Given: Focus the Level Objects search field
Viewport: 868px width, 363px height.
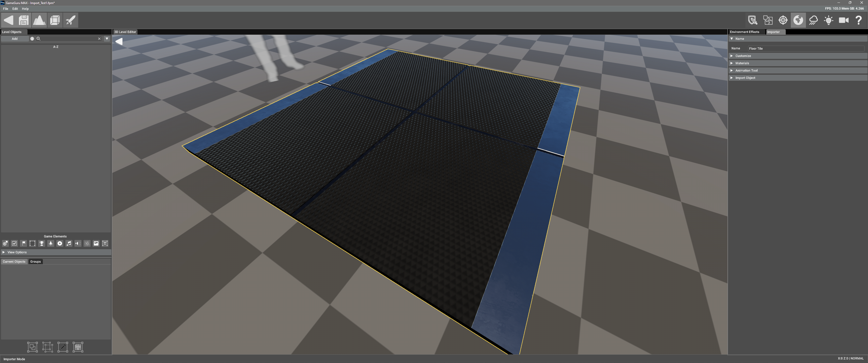Looking at the screenshot, I should (69, 39).
